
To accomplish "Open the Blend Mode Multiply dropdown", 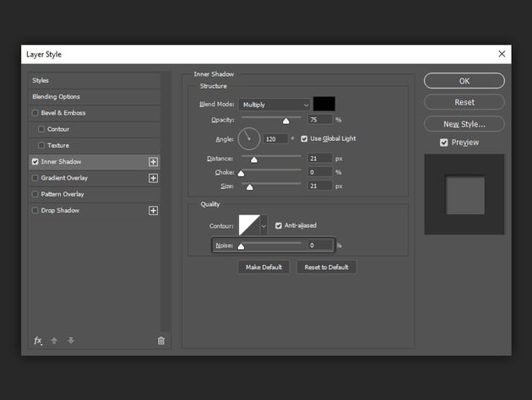I will [274, 105].
